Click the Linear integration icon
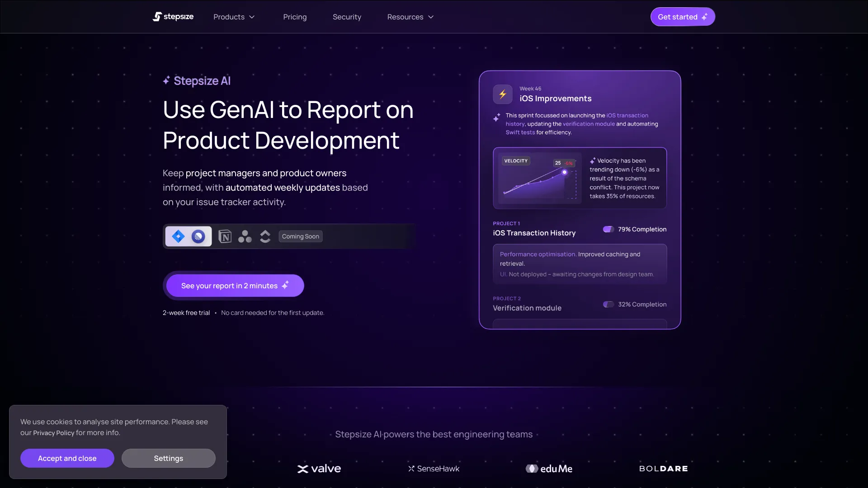Image resolution: width=868 pixels, height=488 pixels. 198,236
